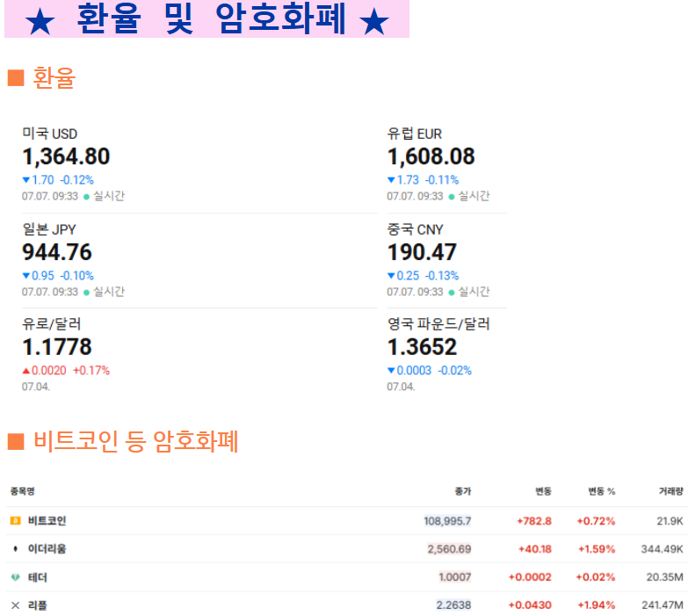Click the 환율 및 암호화폐 title banner
Viewport: 688px width, 616px height.
[206, 18]
